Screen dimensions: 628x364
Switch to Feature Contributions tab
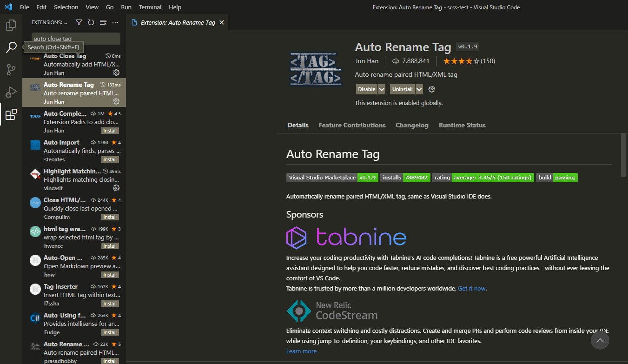(x=352, y=125)
